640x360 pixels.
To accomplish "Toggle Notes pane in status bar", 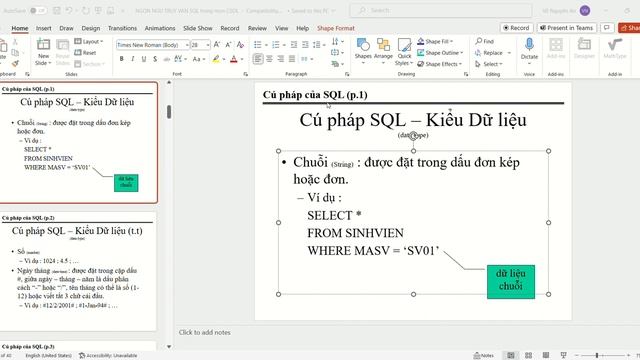I will pyautogui.click(x=484, y=356).
